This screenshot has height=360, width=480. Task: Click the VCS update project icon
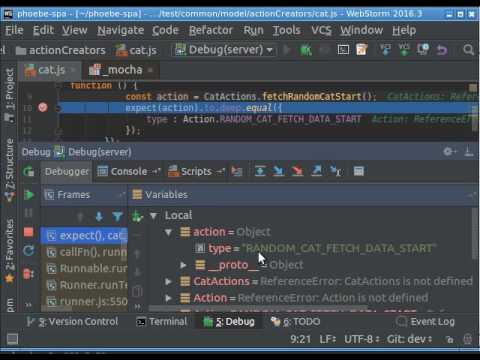click(385, 50)
